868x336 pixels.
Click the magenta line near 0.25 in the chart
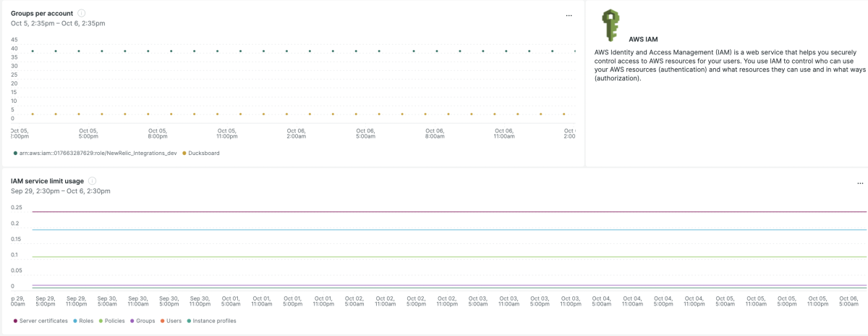pyautogui.click(x=434, y=212)
